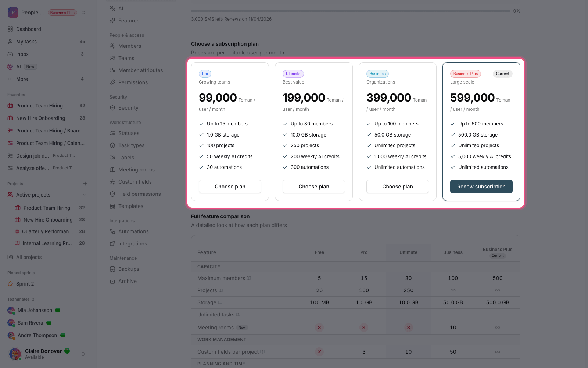Collapse the Active projects list
The height and width of the screenshot is (368, 588).
84,195
